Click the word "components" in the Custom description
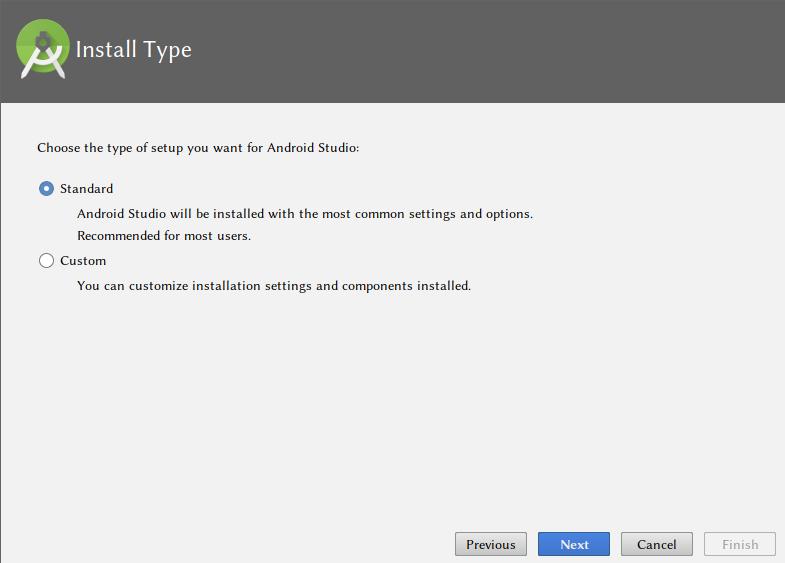The width and height of the screenshot is (785, 563). (x=376, y=286)
